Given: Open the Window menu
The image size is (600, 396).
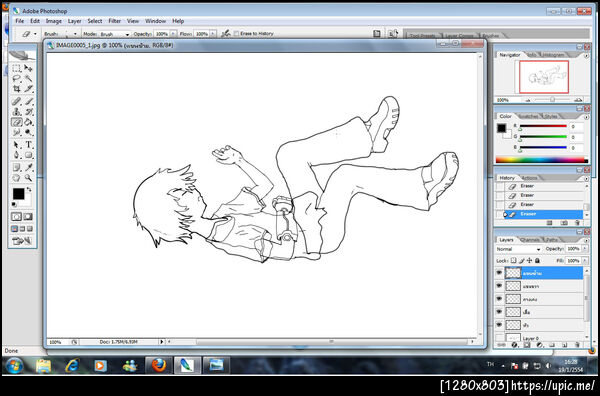Looking at the screenshot, I should tap(155, 21).
